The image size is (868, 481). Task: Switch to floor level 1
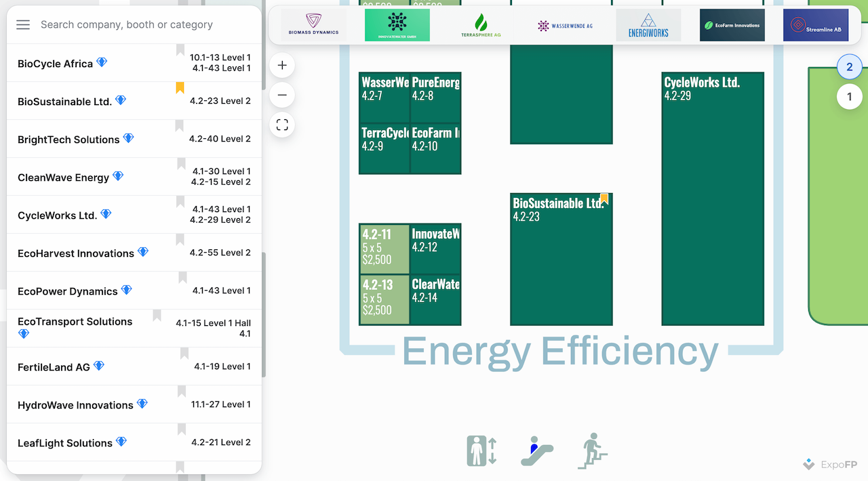click(849, 97)
